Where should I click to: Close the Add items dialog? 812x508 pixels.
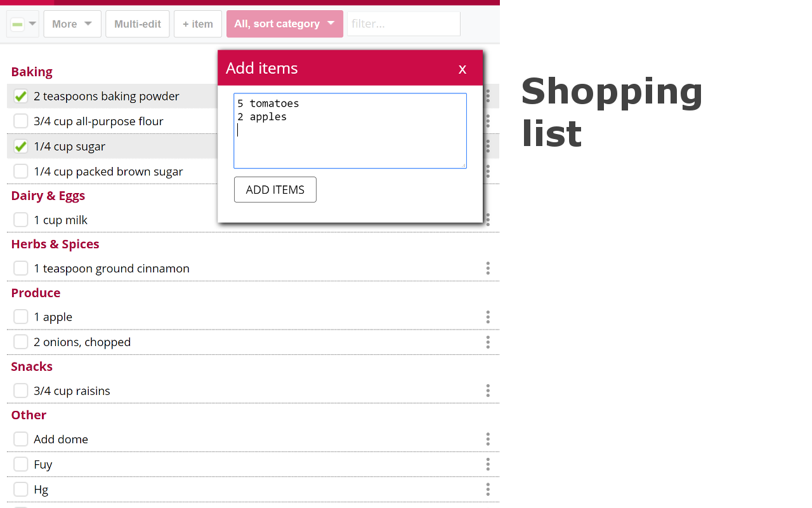[x=462, y=69]
